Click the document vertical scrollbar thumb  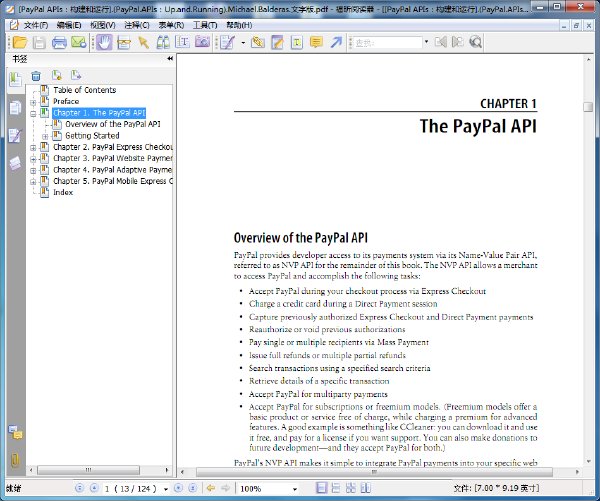tap(588, 107)
